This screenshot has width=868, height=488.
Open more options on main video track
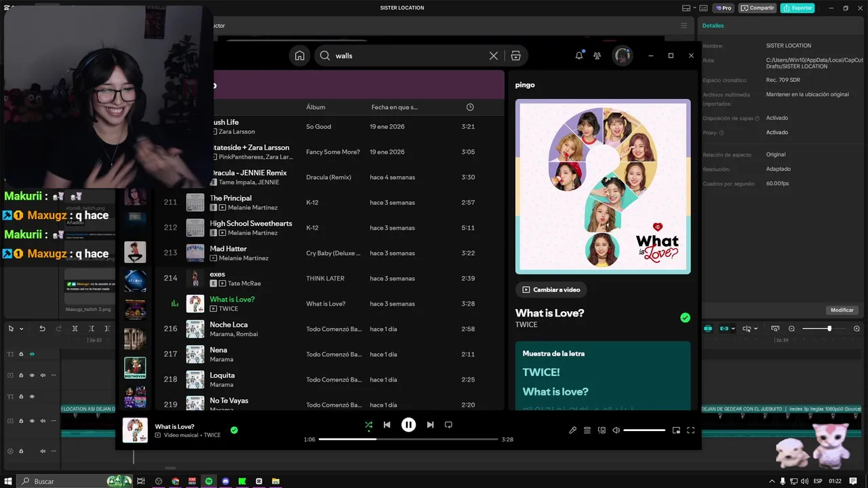pos(54,421)
